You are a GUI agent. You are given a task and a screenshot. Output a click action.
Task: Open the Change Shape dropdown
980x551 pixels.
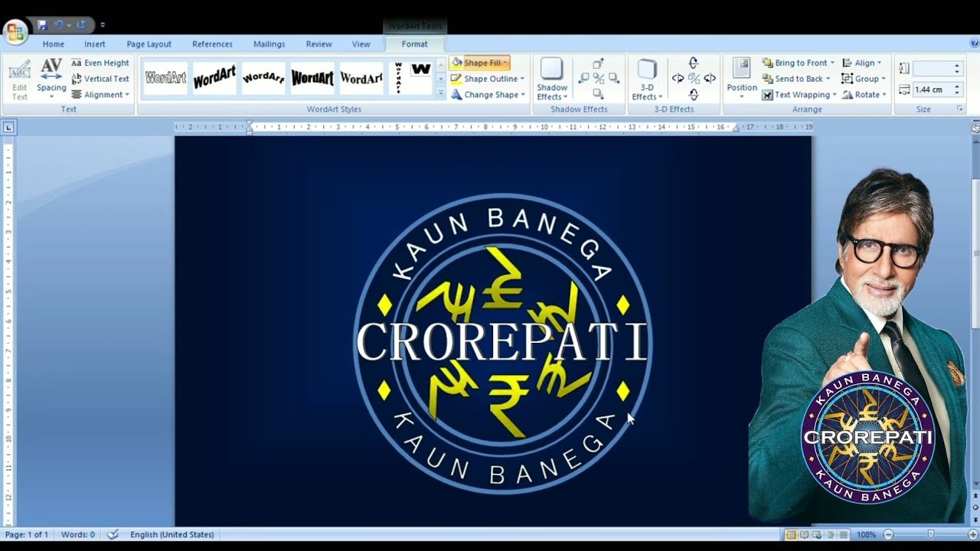tap(488, 95)
